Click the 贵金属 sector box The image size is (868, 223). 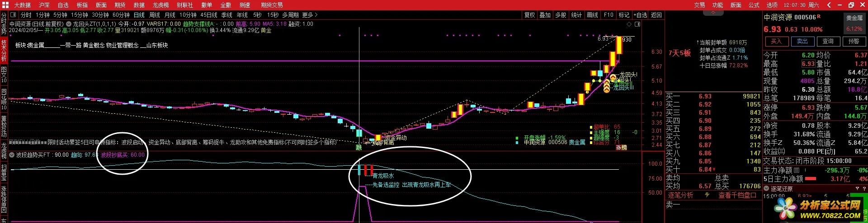(x=854, y=23)
